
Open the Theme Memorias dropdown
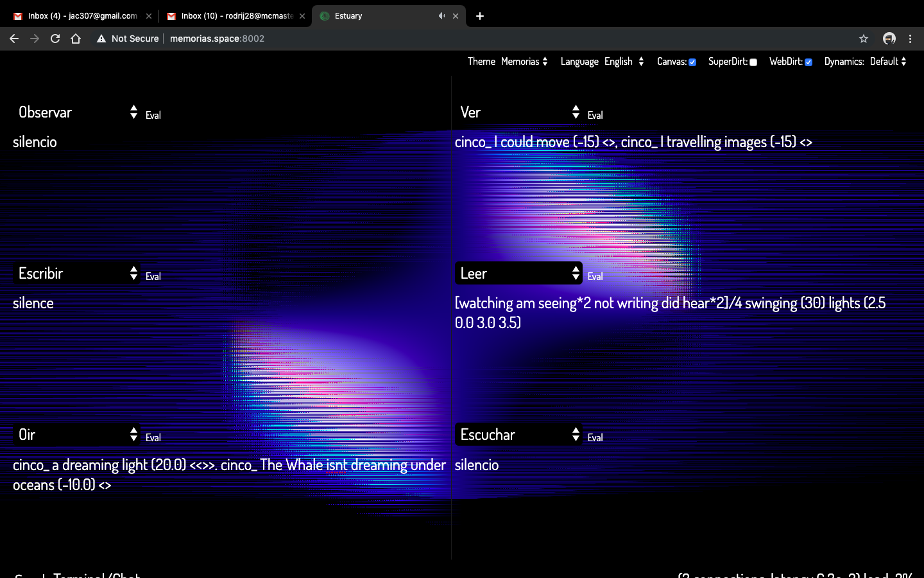(524, 62)
